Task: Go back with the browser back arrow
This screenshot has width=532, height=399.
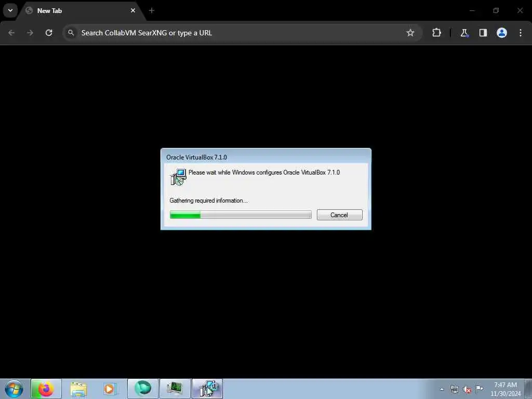Action: click(11, 33)
